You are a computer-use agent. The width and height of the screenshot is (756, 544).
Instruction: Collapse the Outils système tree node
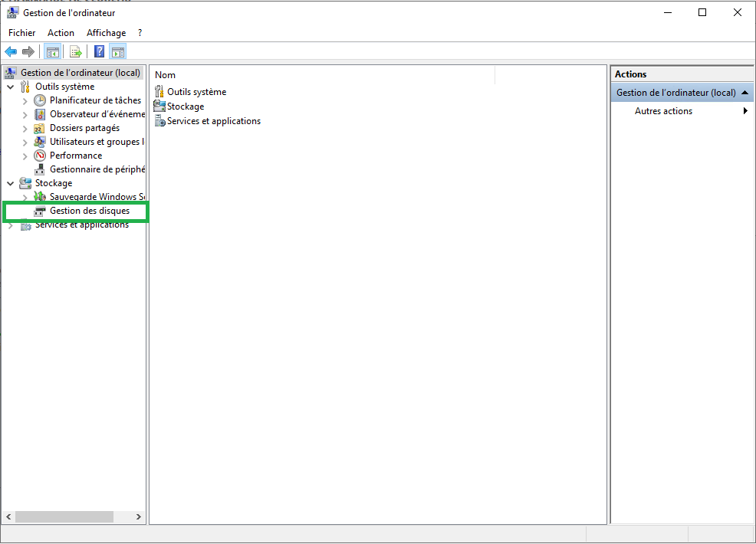coord(10,87)
